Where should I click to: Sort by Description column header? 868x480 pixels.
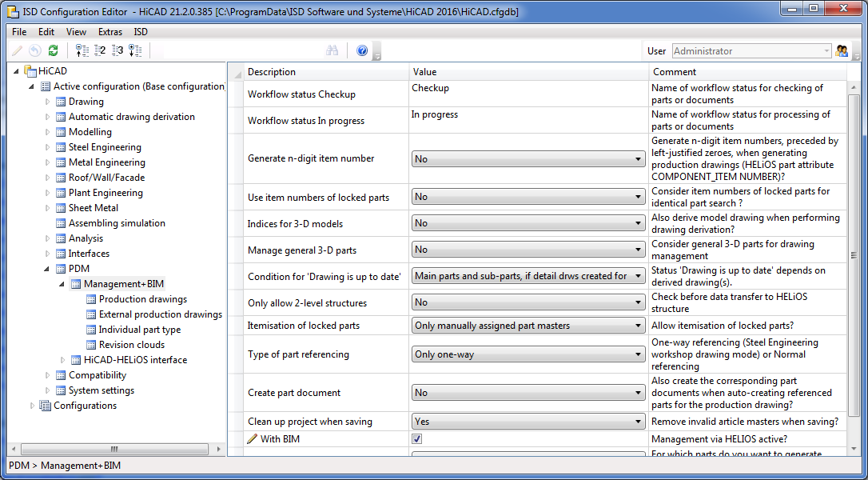coord(326,71)
